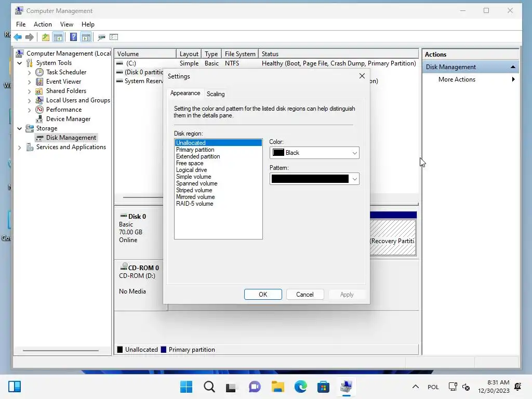The height and width of the screenshot is (399, 532).
Task: Open File Explorer from taskbar
Action: click(x=278, y=387)
